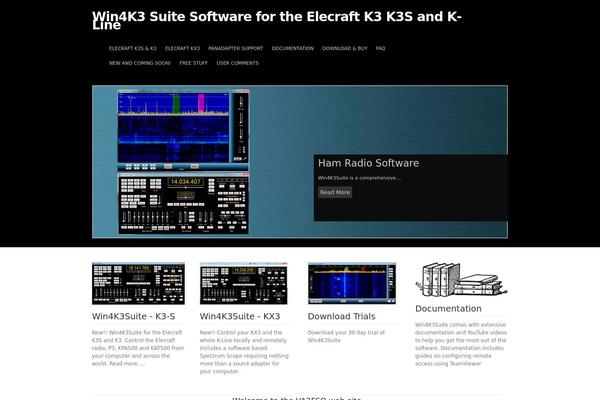This screenshot has height=400, width=600.
Task: Open the Documentation nav item
Action: [x=293, y=49]
